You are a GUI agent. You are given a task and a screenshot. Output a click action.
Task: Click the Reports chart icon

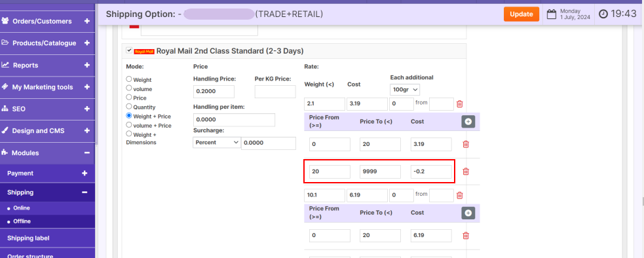5,65
